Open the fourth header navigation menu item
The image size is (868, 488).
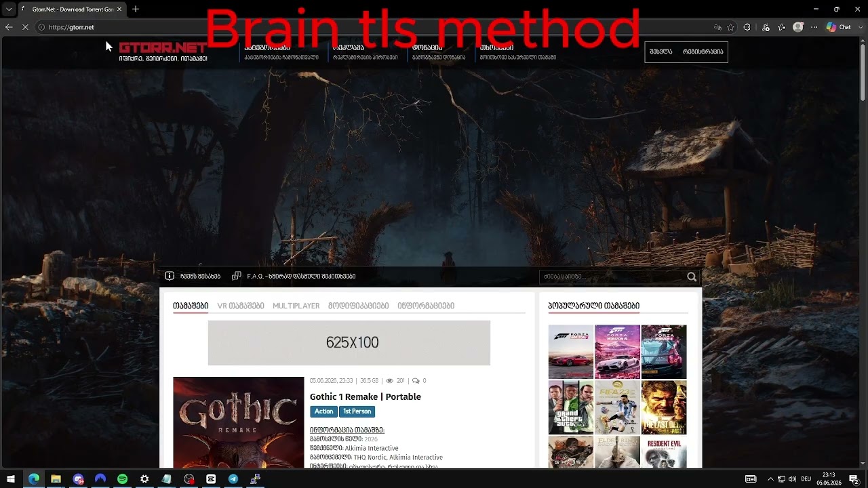tap(518, 52)
